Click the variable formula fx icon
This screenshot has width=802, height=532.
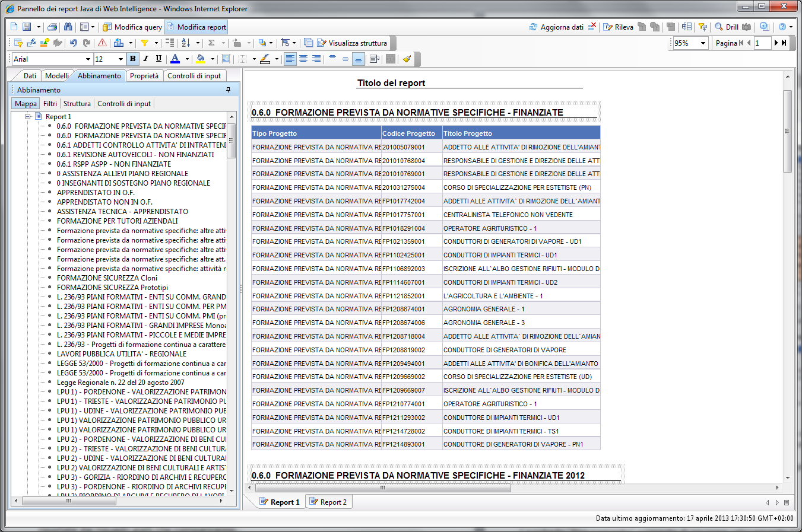[31, 43]
